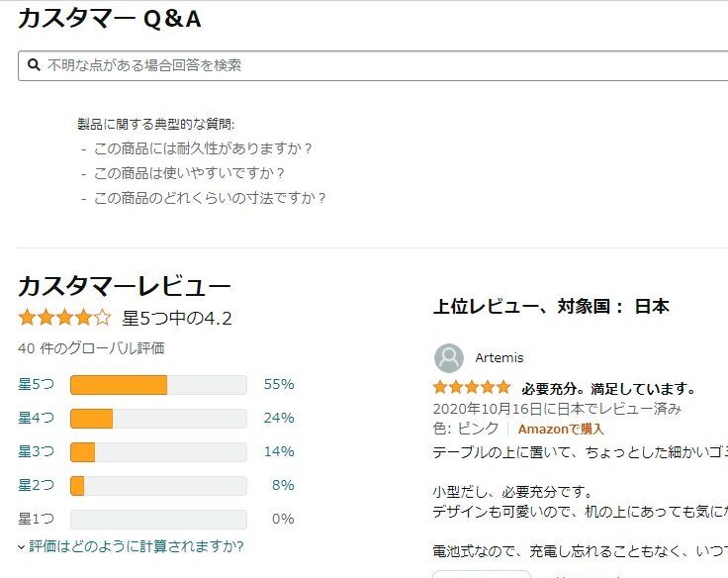Viewport: 728px width, 578px height.
Task: Click the overall star rating icons
Action: click(64, 318)
